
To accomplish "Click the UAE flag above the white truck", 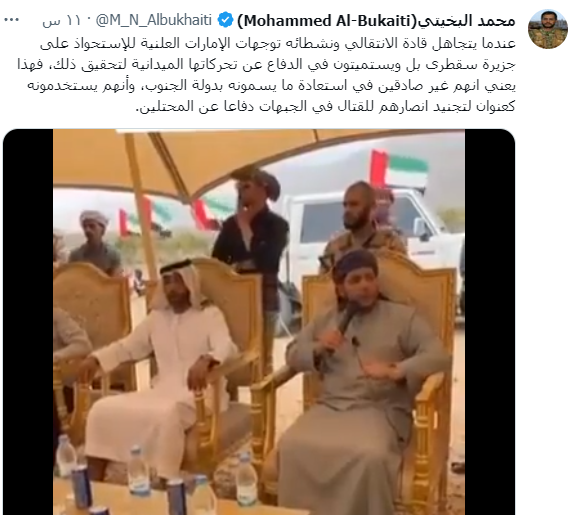I will pyautogui.click(x=399, y=169).
